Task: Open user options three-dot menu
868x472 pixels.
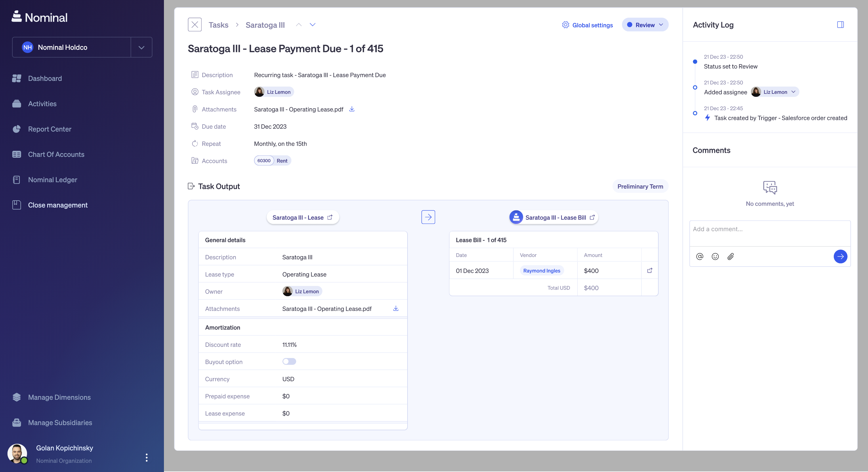Action: click(x=146, y=457)
